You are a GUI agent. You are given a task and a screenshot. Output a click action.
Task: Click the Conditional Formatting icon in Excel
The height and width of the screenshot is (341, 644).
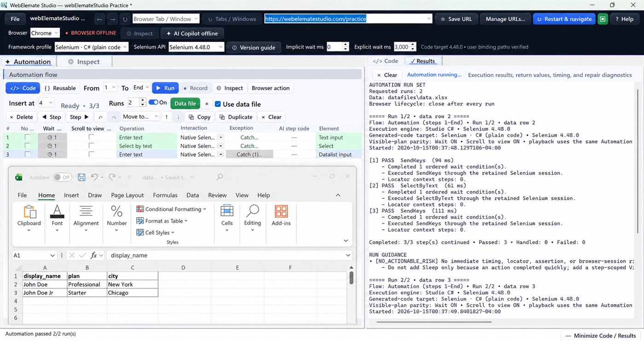[x=140, y=209]
